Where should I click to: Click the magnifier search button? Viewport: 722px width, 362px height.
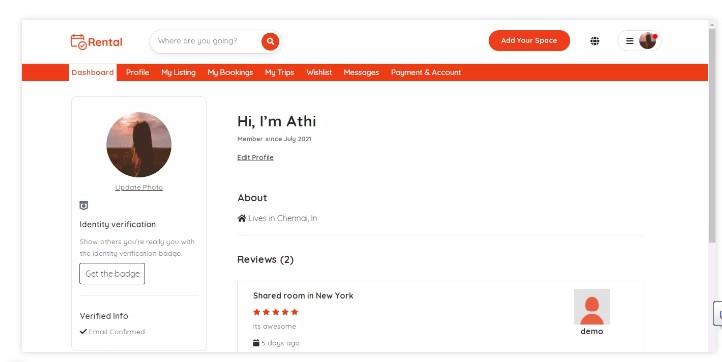click(270, 41)
